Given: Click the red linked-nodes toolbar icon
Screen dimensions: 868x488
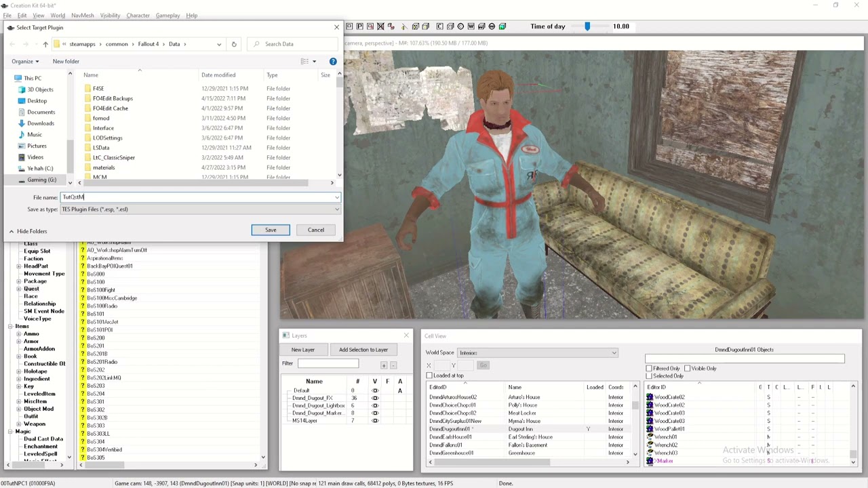Looking at the screenshot, I should (391, 26).
